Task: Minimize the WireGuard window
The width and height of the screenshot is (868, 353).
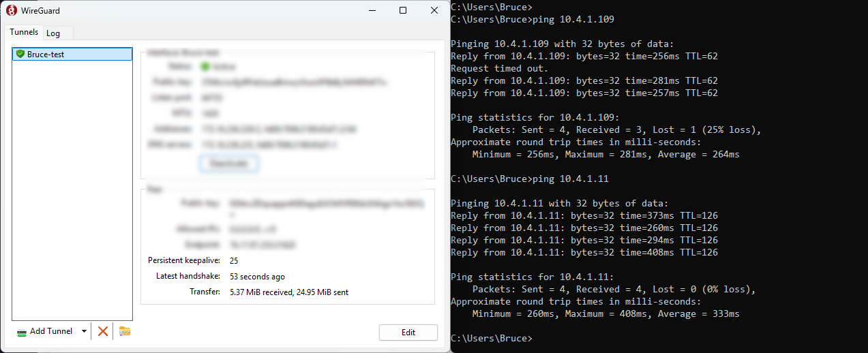Action: (x=372, y=10)
